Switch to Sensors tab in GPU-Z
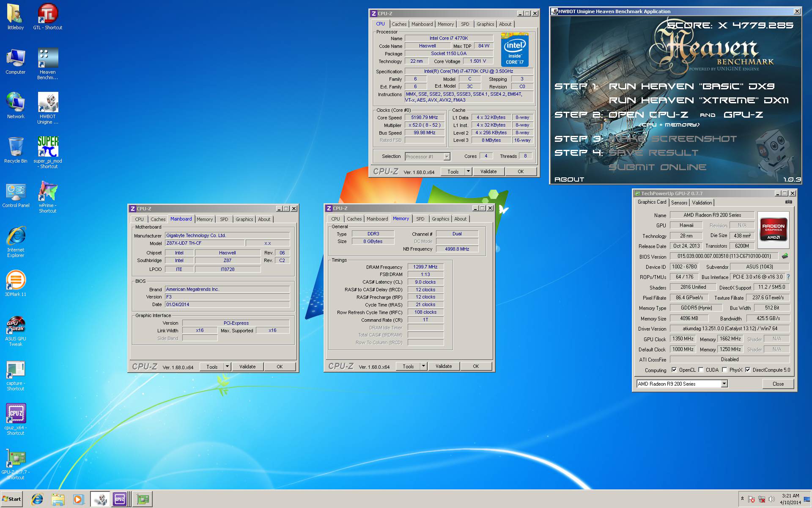 tap(679, 203)
